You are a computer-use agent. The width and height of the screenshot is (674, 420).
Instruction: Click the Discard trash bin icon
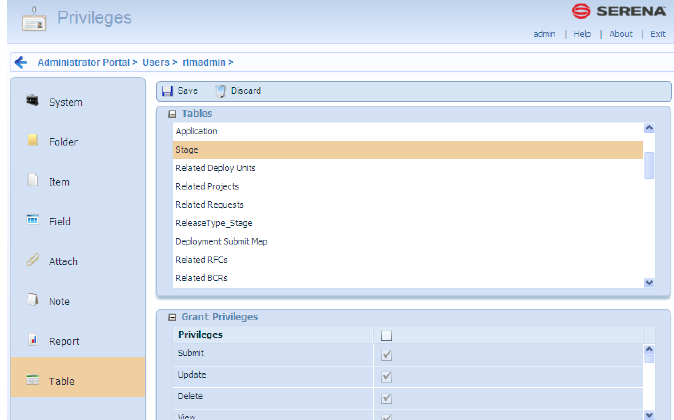click(x=220, y=91)
